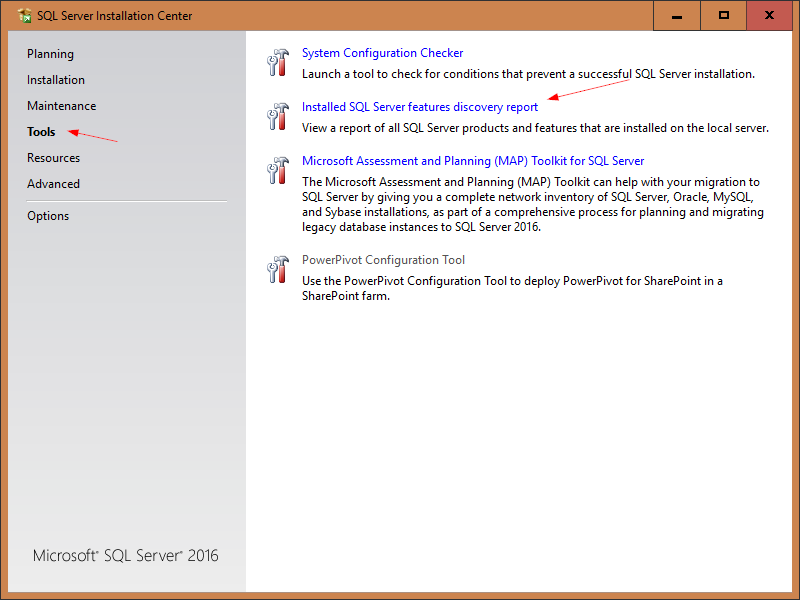800x600 pixels.
Task: Click the icon beside PowerPivot Configuration Tool
Action: click(277, 269)
